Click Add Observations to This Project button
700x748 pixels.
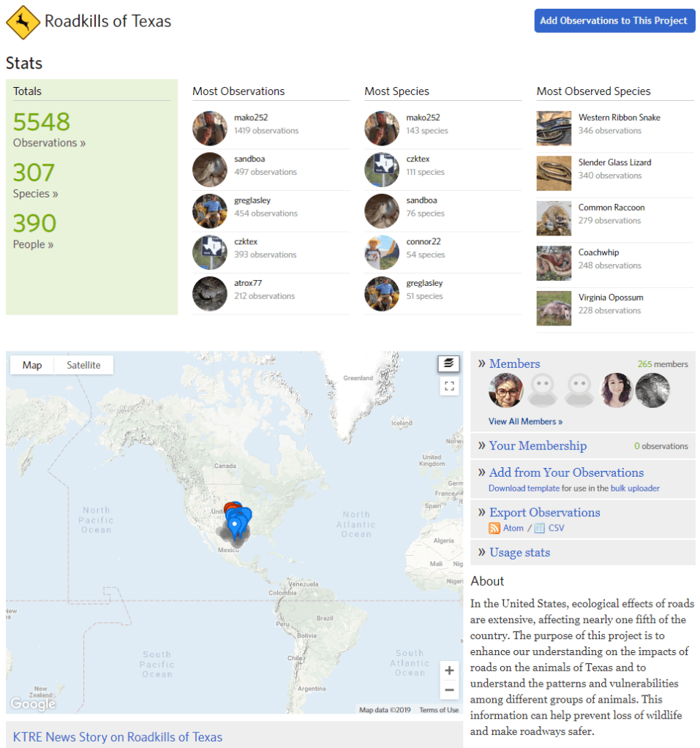coord(614,20)
